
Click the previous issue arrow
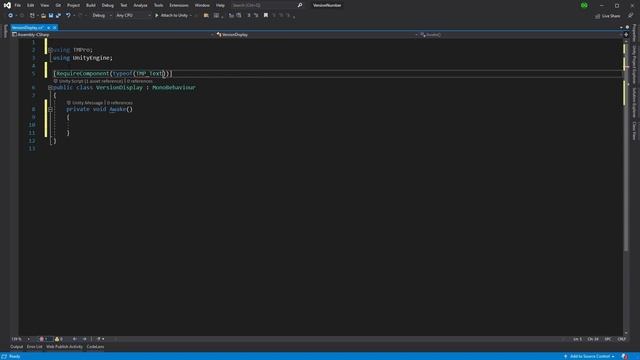(75, 339)
